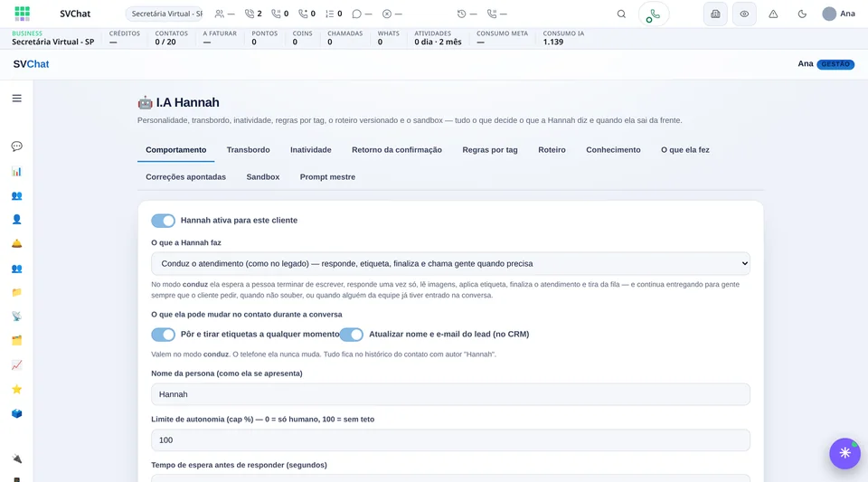Open the purple asterisk floating assistant button
This screenshot has width=868, height=482.
point(844,453)
